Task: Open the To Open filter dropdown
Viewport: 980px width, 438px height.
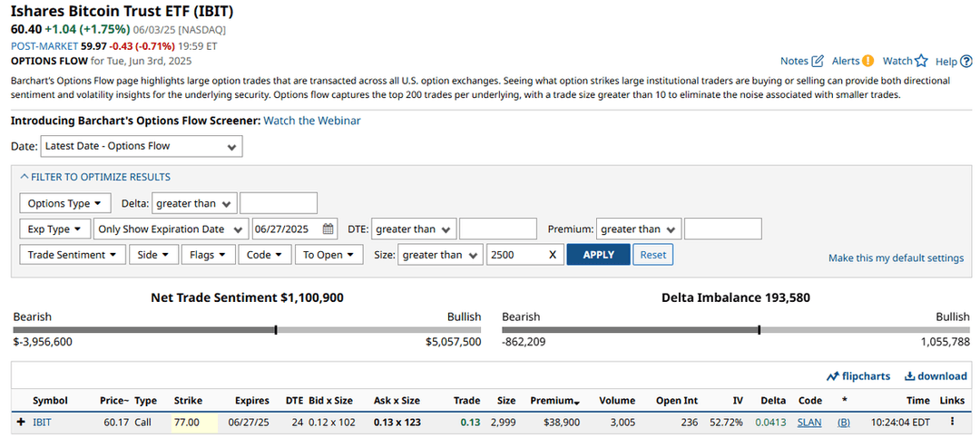Action: coord(328,255)
